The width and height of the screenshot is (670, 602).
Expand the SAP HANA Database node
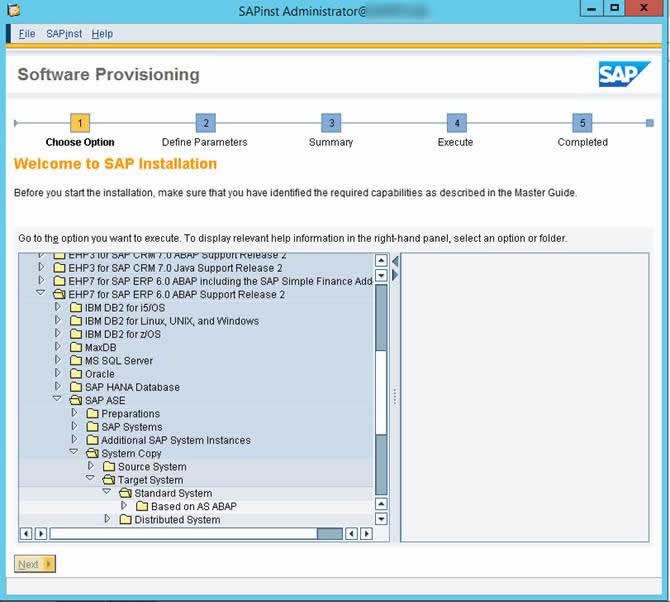coord(58,386)
